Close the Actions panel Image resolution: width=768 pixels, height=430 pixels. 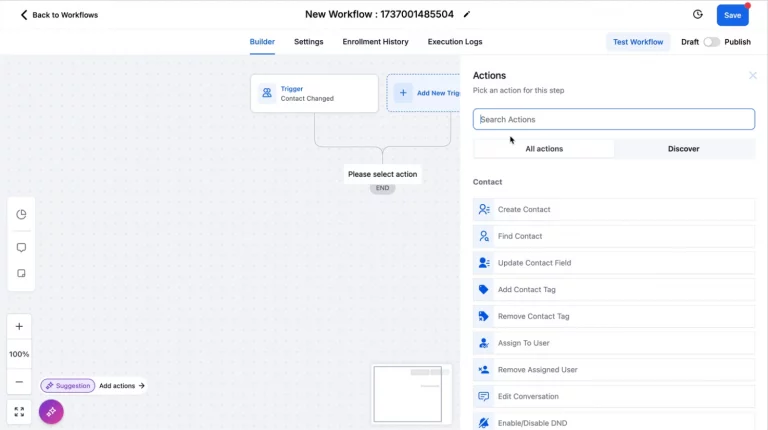pyautogui.click(x=753, y=76)
